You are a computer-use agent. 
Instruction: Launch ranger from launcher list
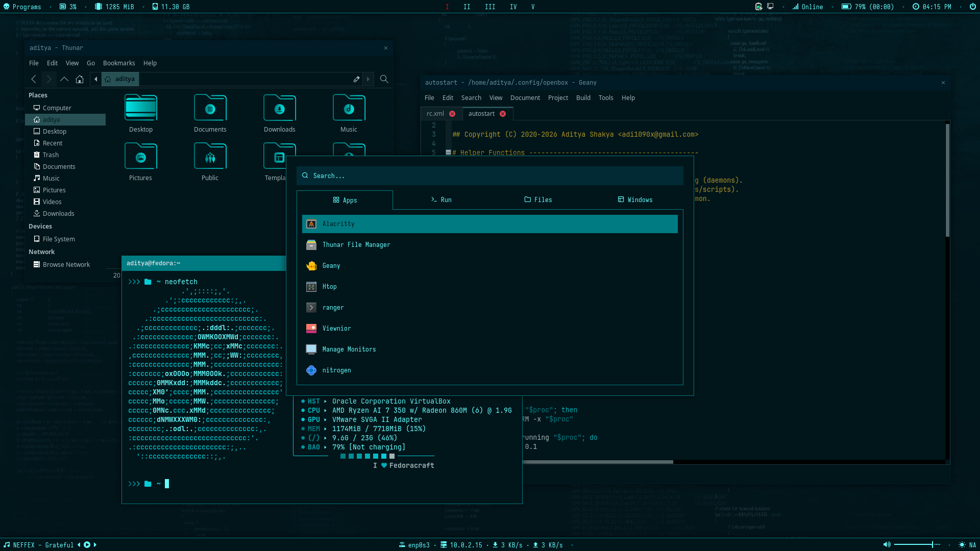490,308
